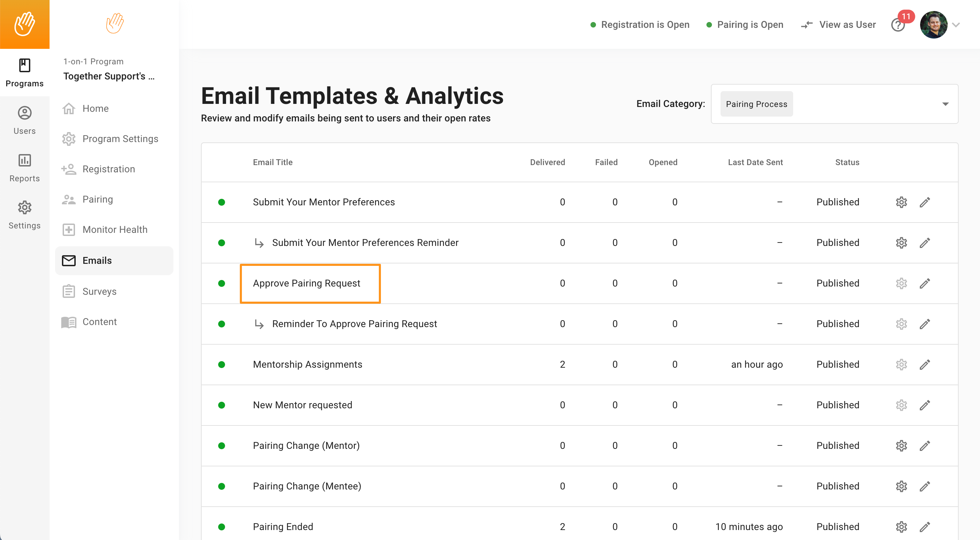This screenshot has height=540, width=980.
Task: Open the Reports section in left rail
Action: pos(25,168)
